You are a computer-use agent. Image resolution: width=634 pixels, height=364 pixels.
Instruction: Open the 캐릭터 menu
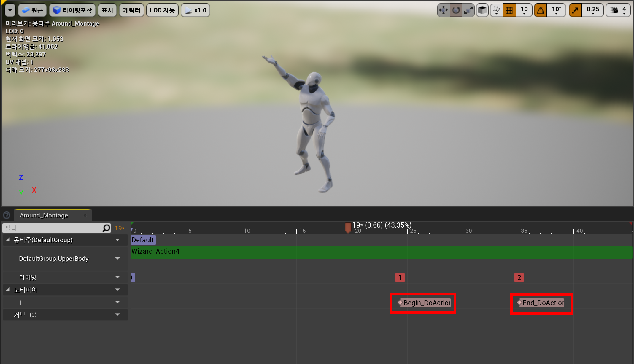coord(131,10)
